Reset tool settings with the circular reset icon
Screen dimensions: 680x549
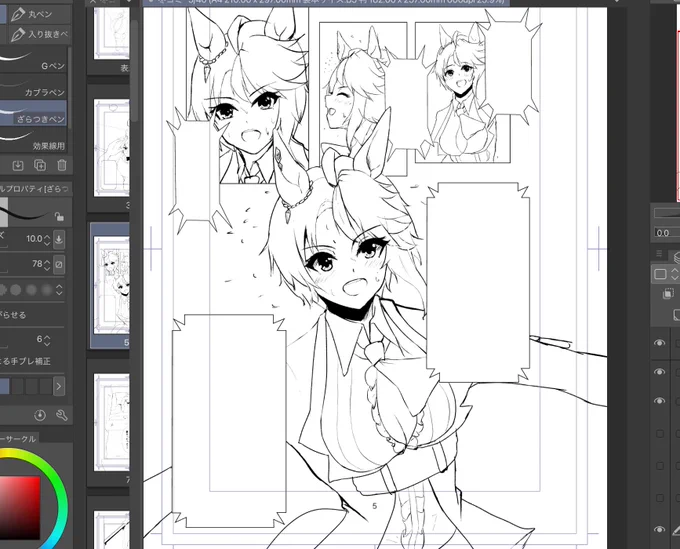[40, 415]
